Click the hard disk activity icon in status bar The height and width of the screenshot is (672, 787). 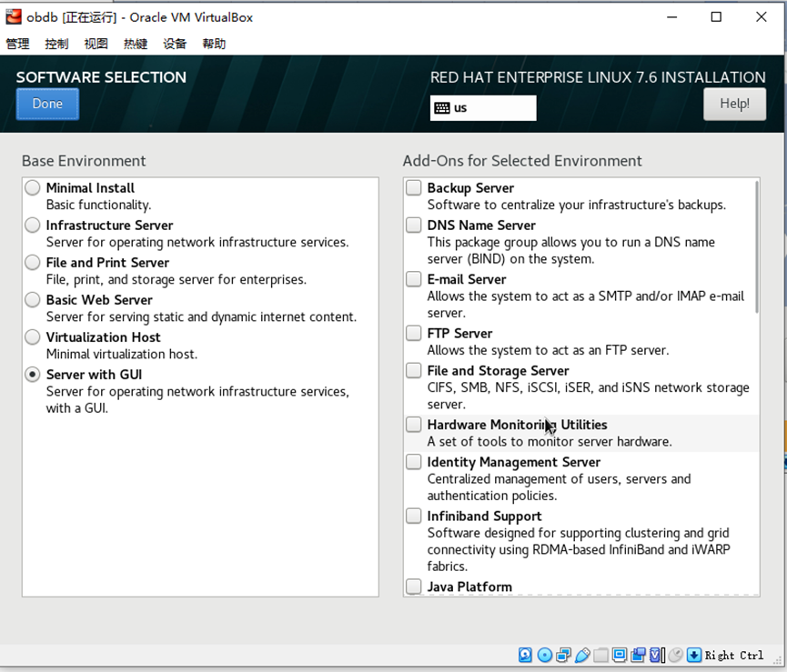click(x=525, y=655)
